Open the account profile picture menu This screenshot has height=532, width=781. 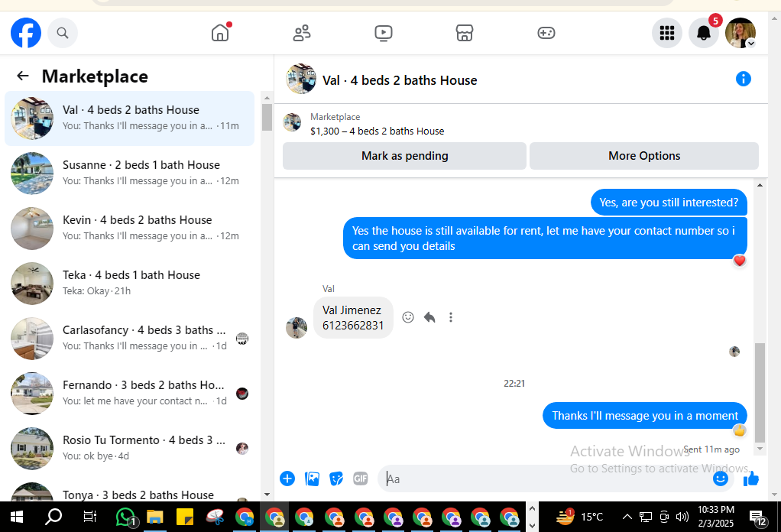(740, 33)
